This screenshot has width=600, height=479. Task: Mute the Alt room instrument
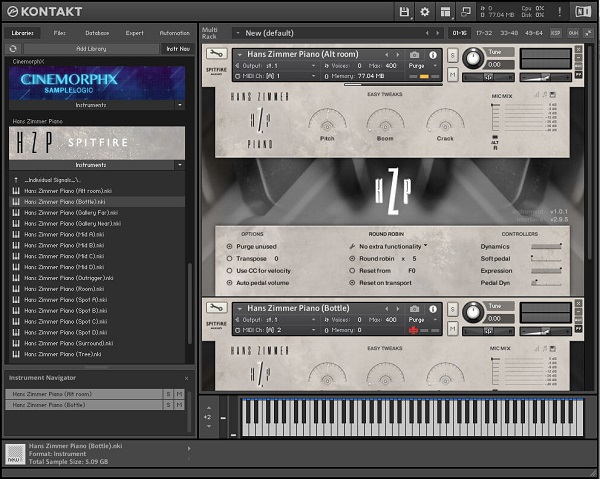coord(452,74)
